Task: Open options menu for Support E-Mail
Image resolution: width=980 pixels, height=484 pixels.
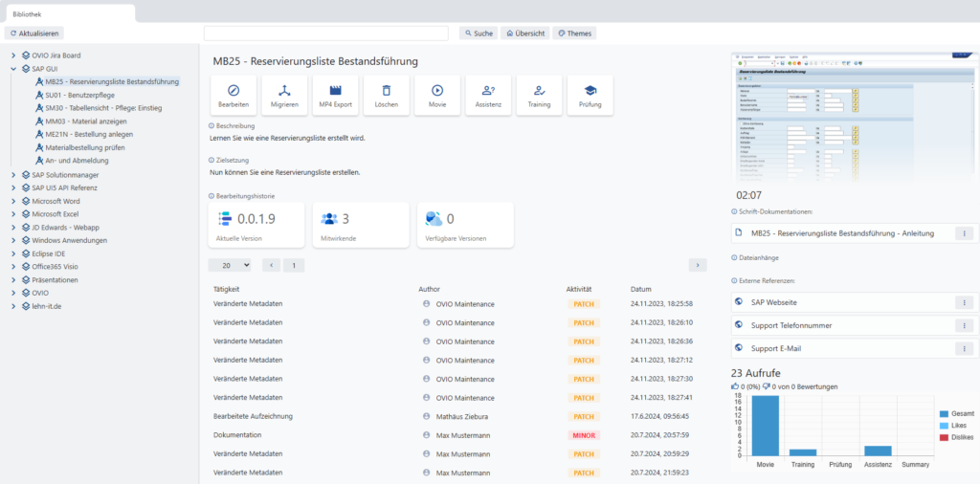Action: point(964,348)
